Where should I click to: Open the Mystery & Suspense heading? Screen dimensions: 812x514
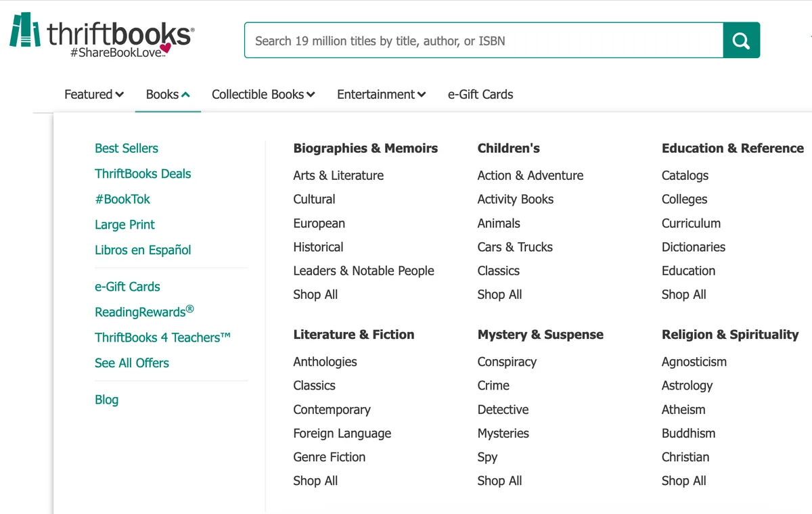pyautogui.click(x=540, y=335)
